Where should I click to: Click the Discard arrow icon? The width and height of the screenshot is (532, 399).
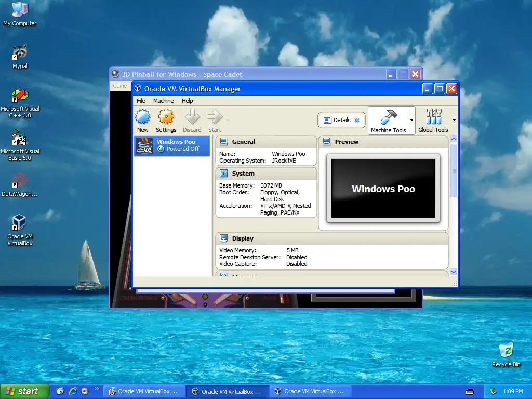[192, 117]
